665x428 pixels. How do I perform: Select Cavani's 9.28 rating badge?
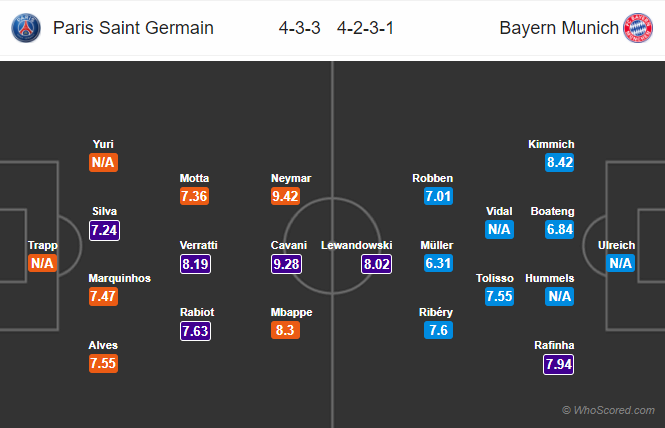286,264
